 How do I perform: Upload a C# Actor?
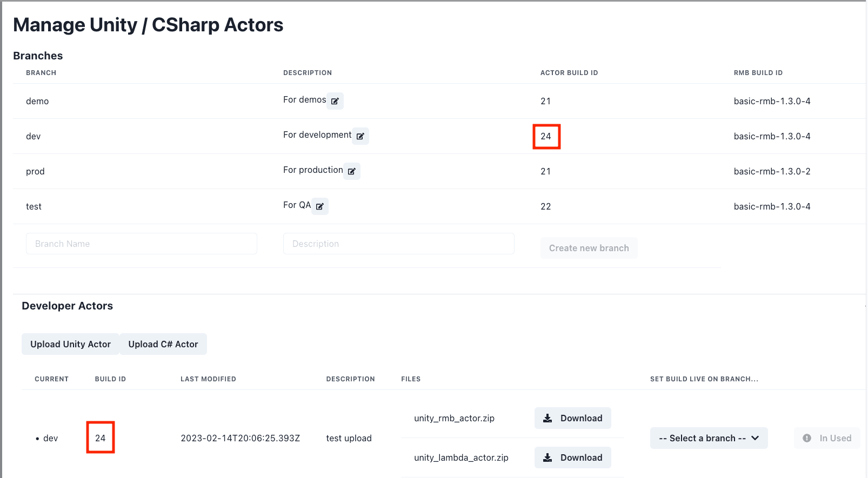(163, 344)
